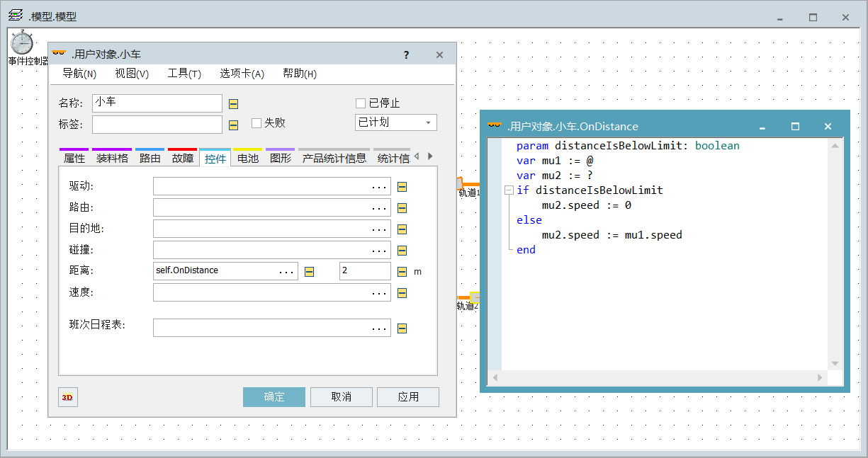The image size is (868, 458).
Task: Toggle inheritance button for 速度 control
Action: (402, 293)
